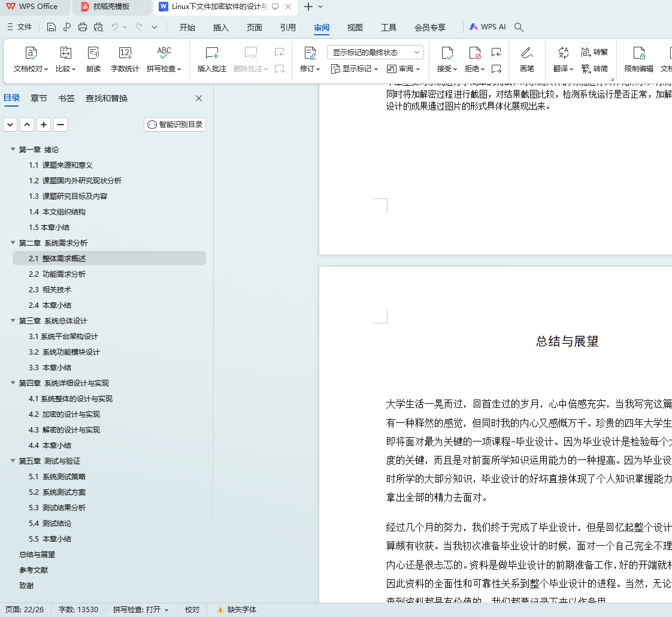Image resolution: width=672 pixels, height=617 pixels.
Task: Jump to 4.2 加密的设计与实现
Action: [x=64, y=414]
